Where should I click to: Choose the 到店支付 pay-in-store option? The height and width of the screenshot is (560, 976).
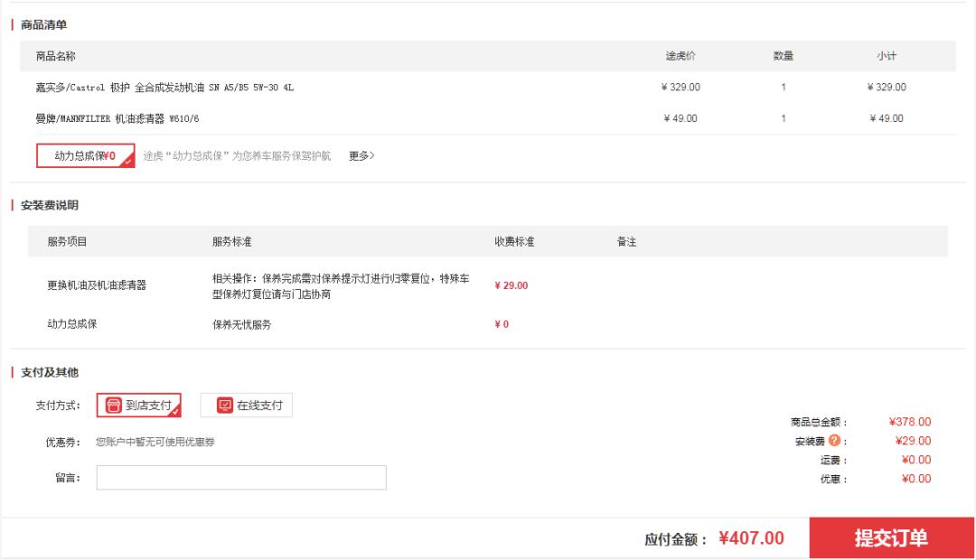tap(139, 406)
